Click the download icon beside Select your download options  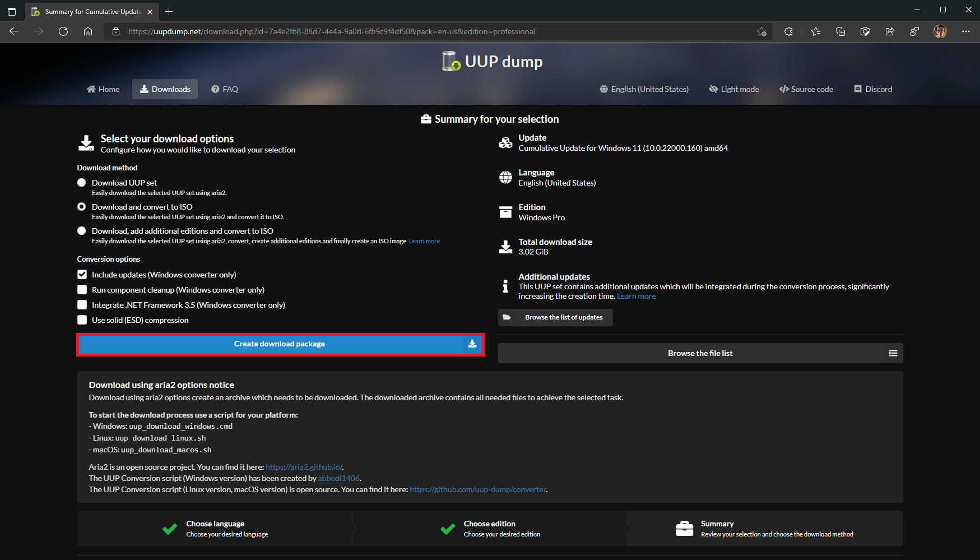86,143
